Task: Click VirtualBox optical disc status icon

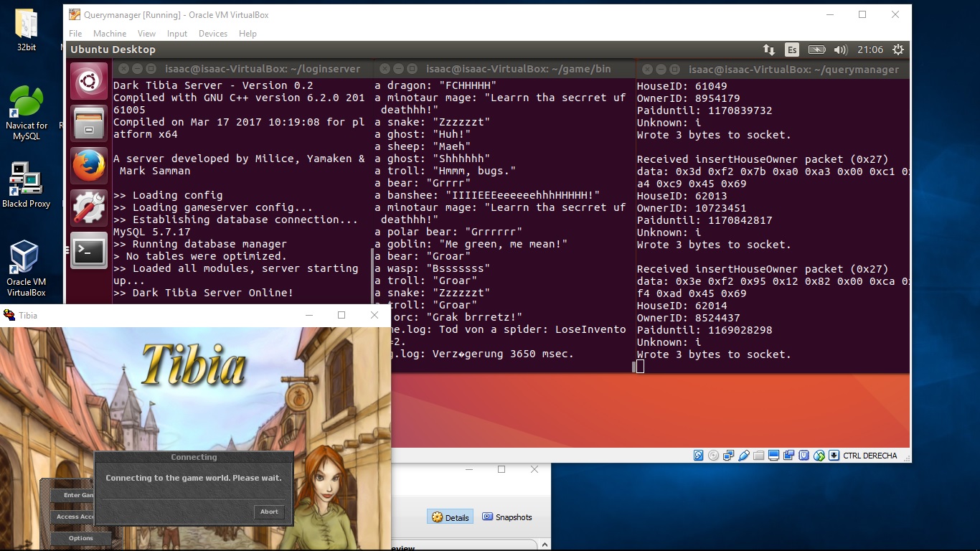Action: [714, 456]
